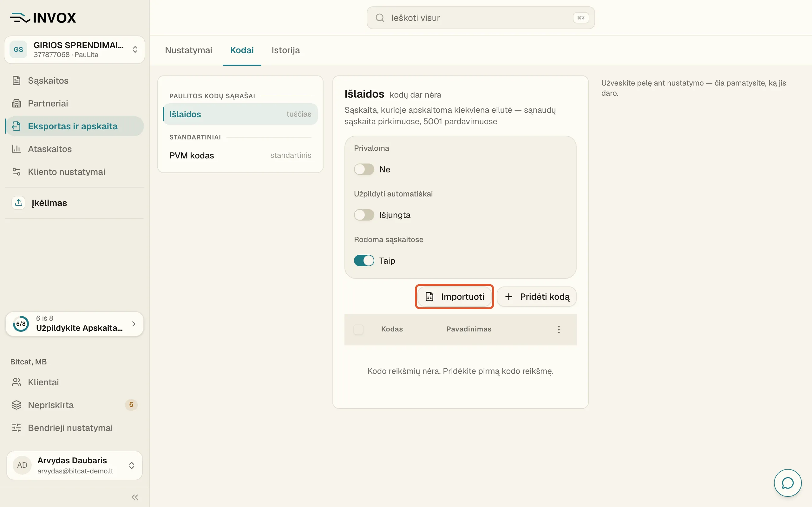Turn off Rodoma sąskaitose switch
The height and width of the screenshot is (507, 812).
(x=364, y=260)
